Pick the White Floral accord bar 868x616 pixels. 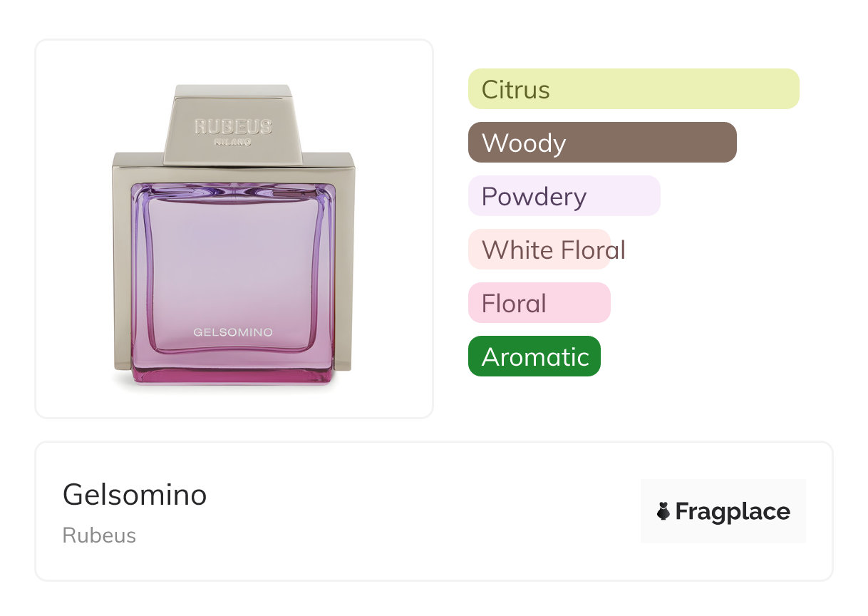[x=539, y=250]
